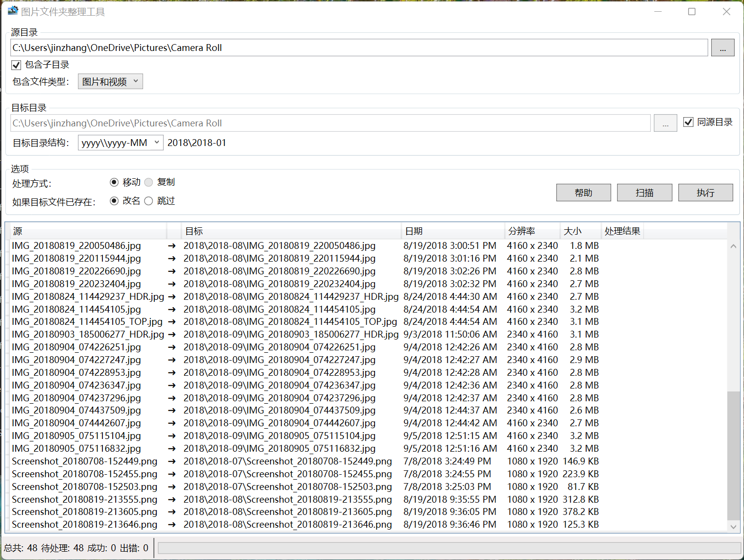The height and width of the screenshot is (560, 744).
Task: Click the size cell 146.9 KB
Action: (x=581, y=461)
